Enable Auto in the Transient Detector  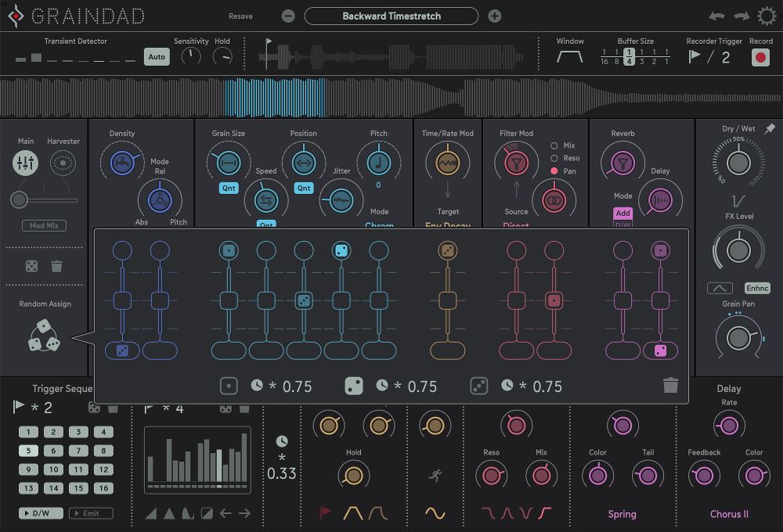click(x=156, y=56)
